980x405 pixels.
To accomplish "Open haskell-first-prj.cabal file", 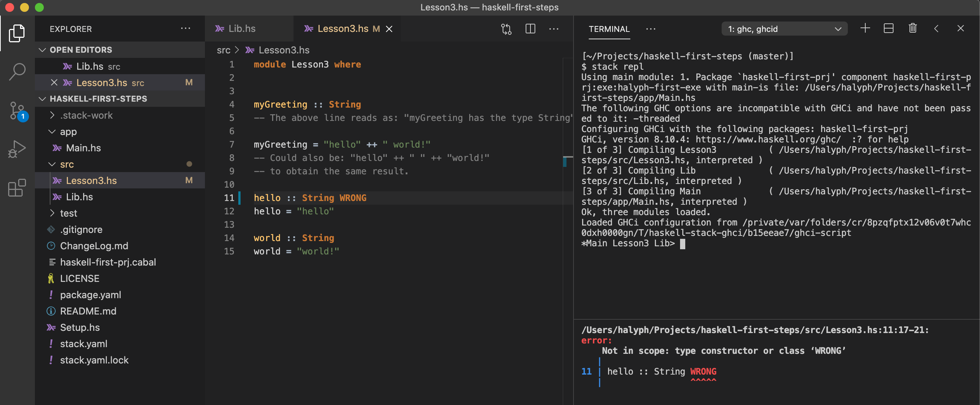I will click(x=120, y=262).
